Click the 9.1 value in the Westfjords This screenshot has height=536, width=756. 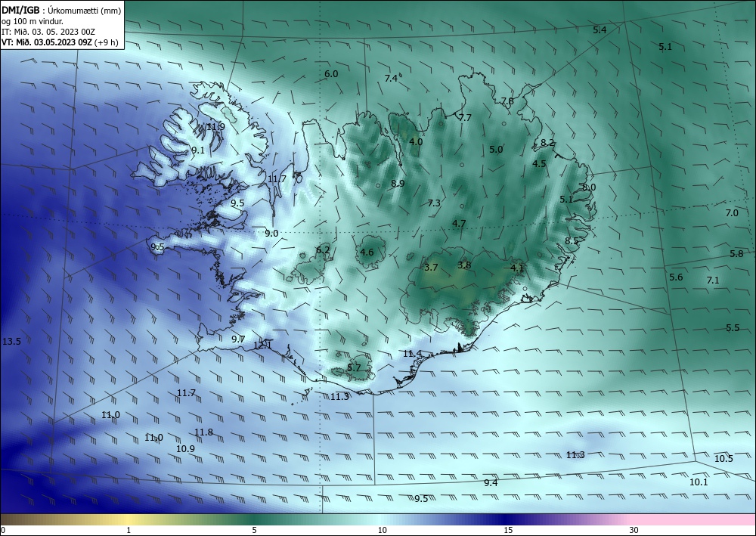(x=198, y=150)
